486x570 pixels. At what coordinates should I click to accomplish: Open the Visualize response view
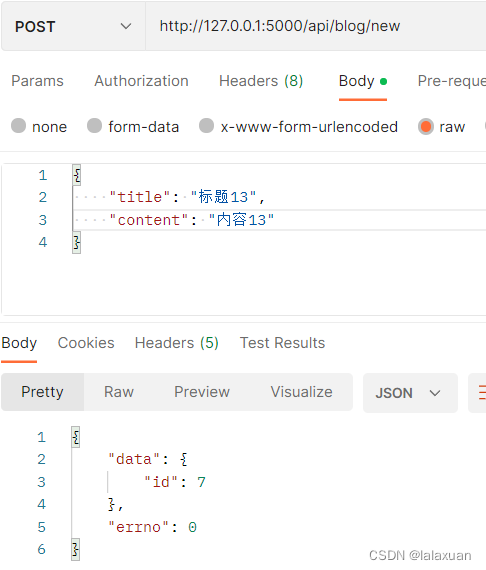pyautogui.click(x=301, y=392)
